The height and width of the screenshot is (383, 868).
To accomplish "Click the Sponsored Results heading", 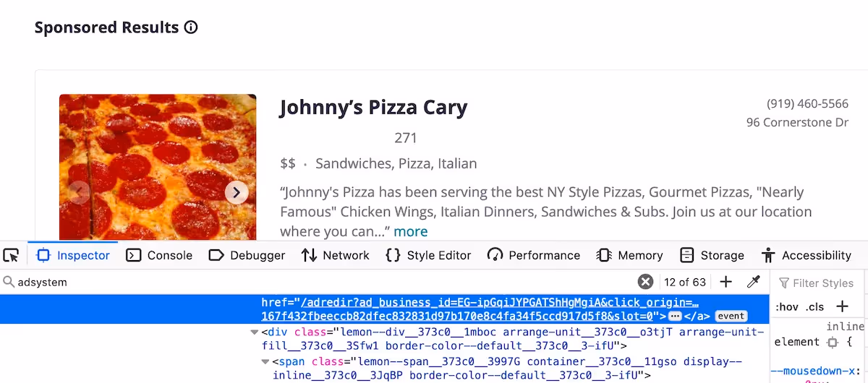I will 106,27.
